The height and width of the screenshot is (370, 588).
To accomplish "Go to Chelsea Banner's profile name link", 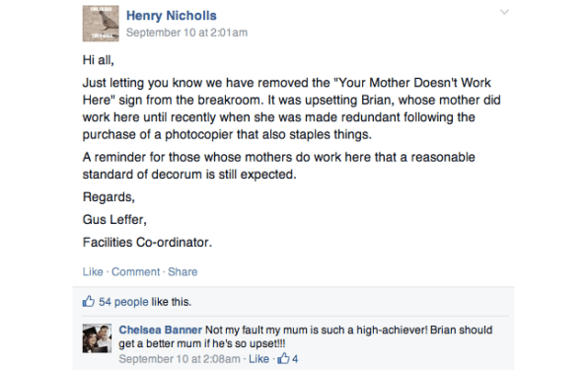I will [161, 330].
